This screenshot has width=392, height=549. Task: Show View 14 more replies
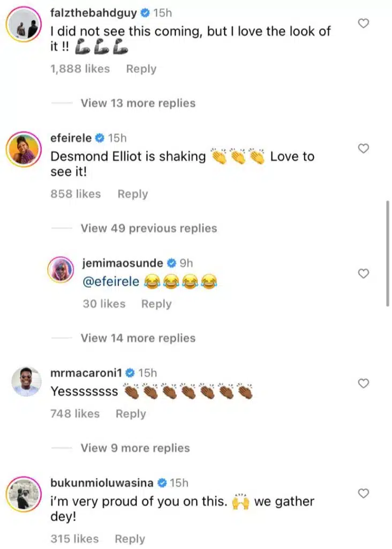click(x=138, y=338)
